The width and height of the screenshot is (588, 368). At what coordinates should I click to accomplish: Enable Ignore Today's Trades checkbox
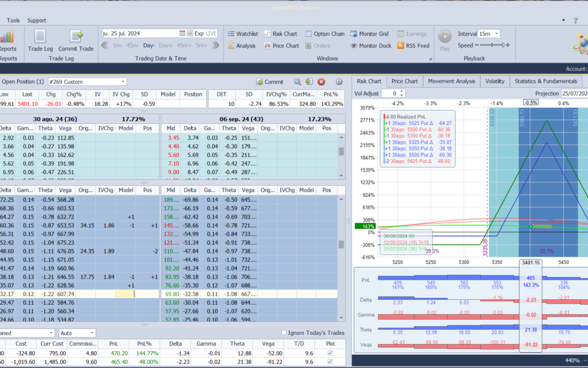(x=284, y=333)
